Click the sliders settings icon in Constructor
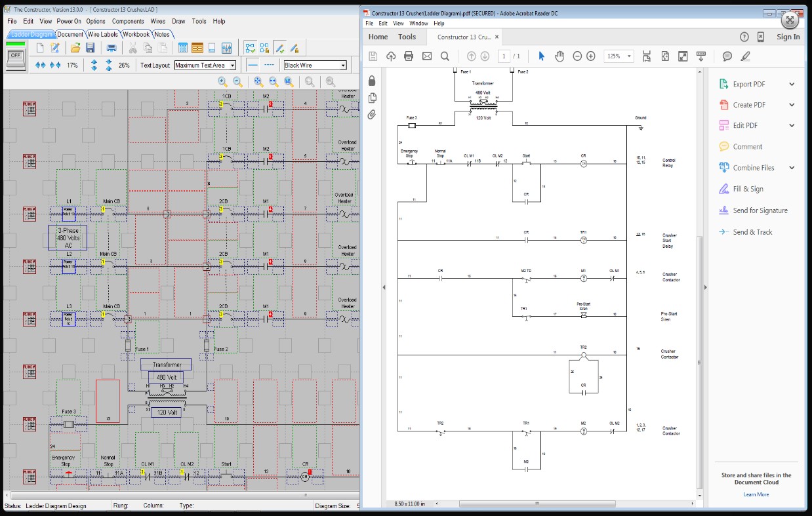812x516 pixels. pos(227,48)
